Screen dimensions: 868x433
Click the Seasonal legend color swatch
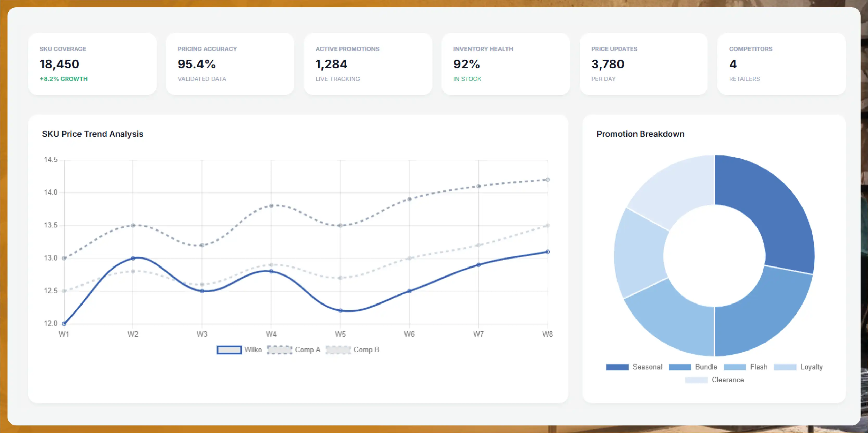[x=617, y=367]
